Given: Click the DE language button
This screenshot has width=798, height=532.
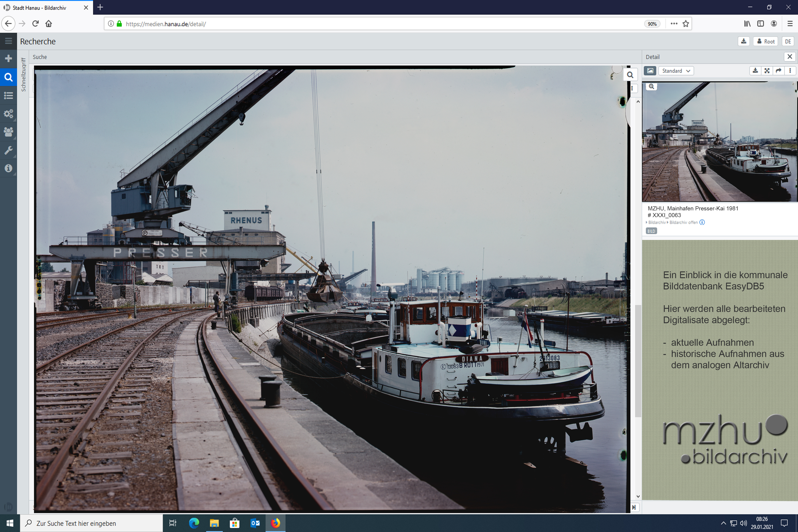Looking at the screenshot, I should pyautogui.click(x=787, y=41).
